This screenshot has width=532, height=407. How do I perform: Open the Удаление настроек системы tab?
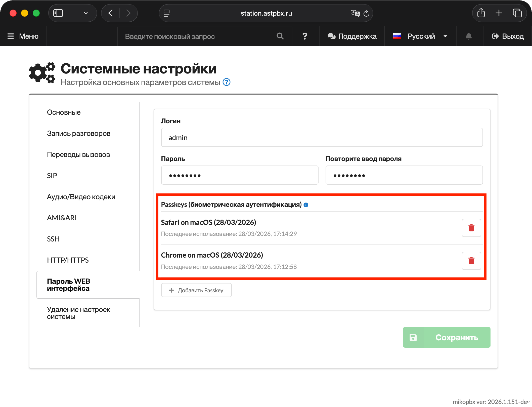(x=78, y=313)
